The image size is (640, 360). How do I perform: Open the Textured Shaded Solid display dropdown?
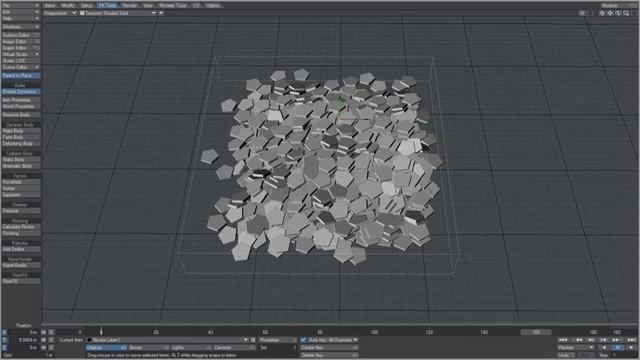118,13
